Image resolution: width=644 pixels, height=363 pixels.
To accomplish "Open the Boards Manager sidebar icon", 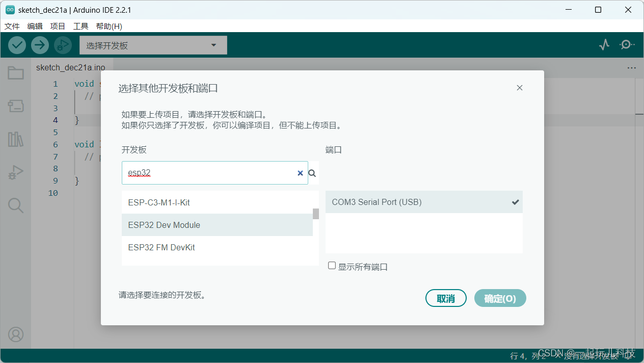I will click(x=16, y=106).
